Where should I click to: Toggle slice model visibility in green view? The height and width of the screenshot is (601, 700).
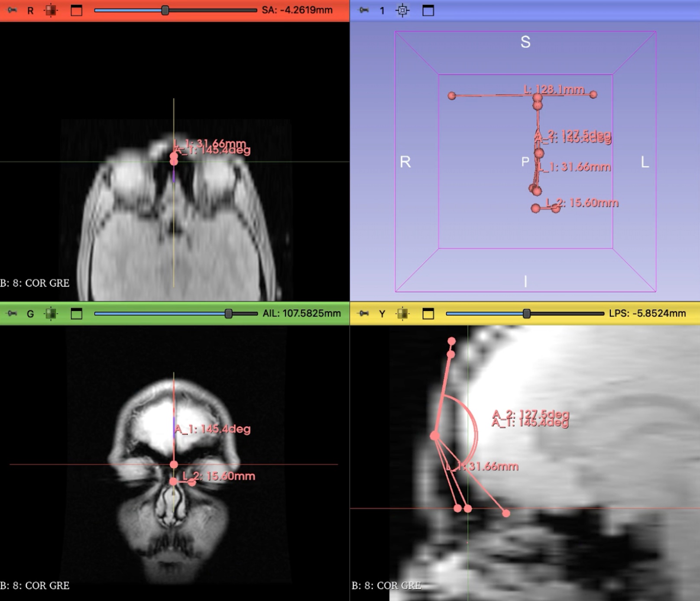point(50,314)
